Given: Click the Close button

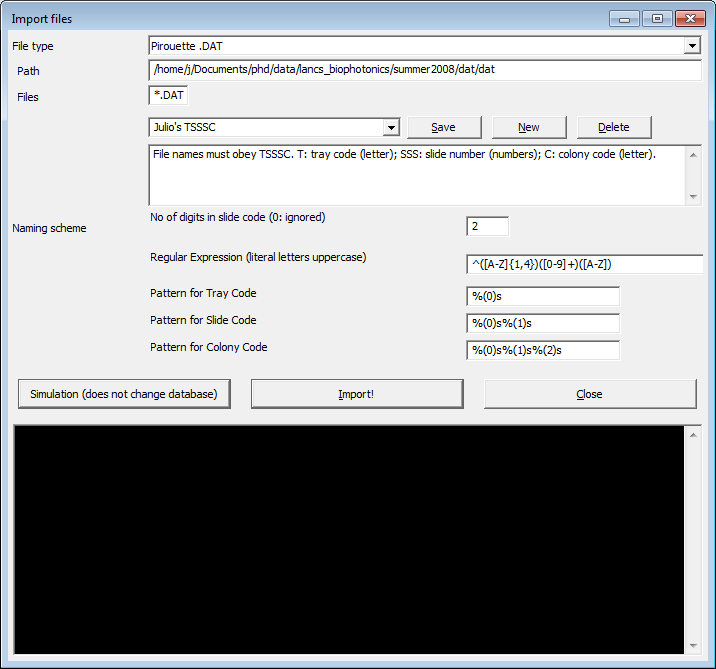Looking at the screenshot, I should click(590, 394).
